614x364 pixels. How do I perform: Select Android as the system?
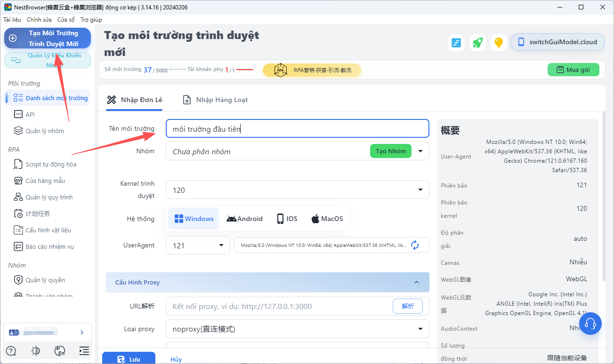tap(244, 218)
